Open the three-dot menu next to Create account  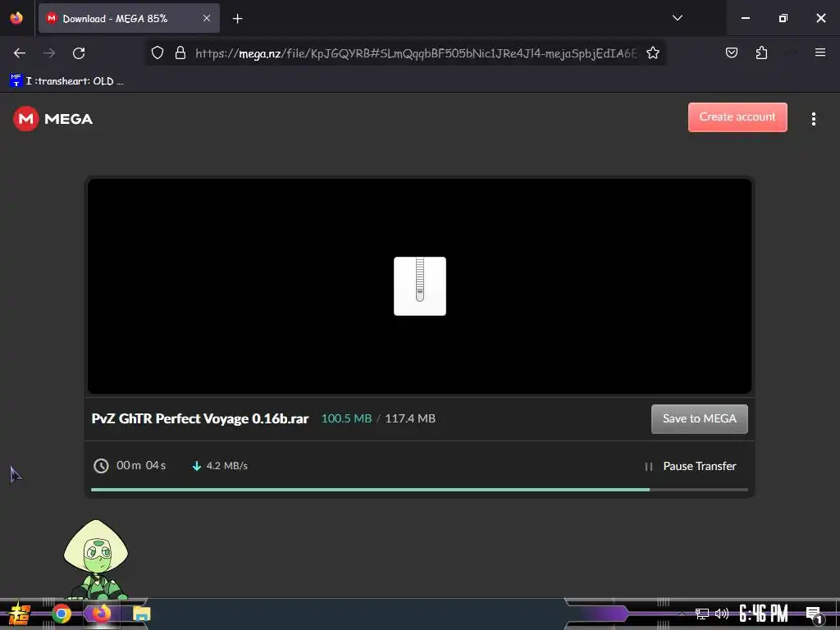coord(813,119)
